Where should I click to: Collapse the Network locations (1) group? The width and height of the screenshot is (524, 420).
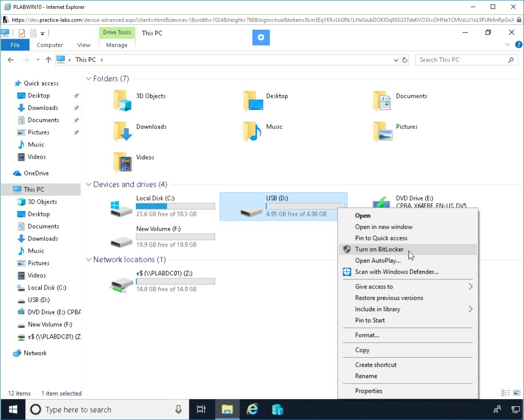[x=88, y=260]
